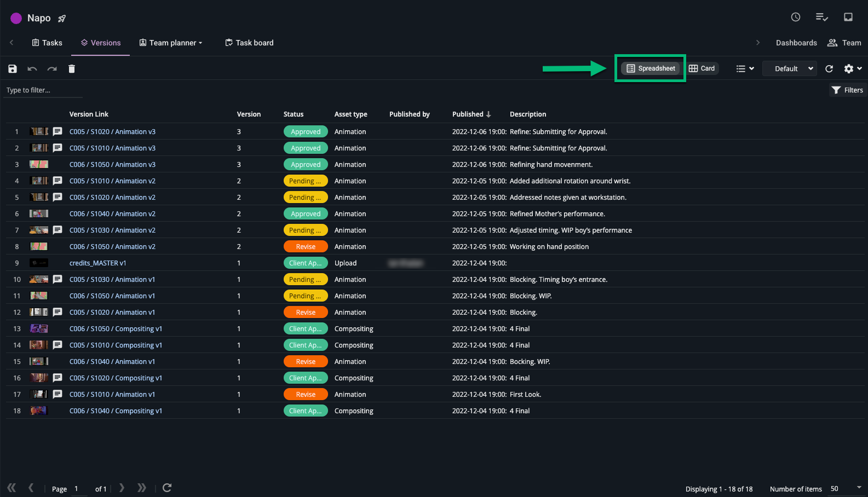Image resolution: width=868 pixels, height=497 pixels.
Task: Select the Versions tab
Action: (101, 43)
